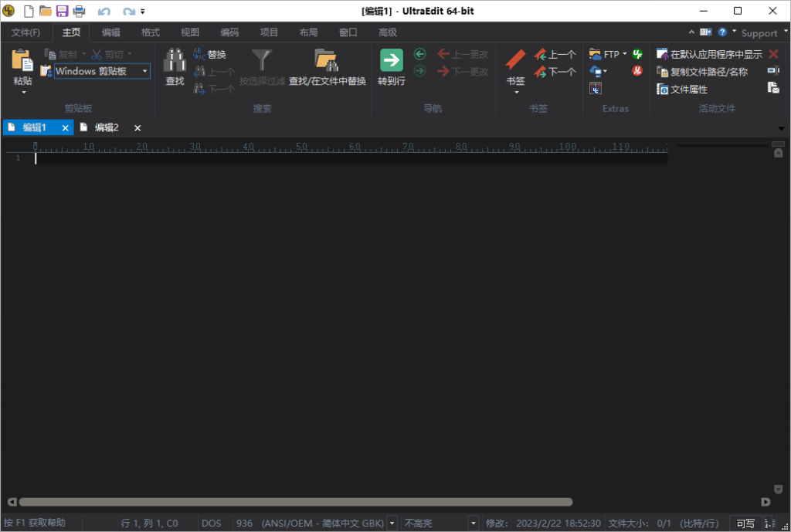The width and height of the screenshot is (791, 532).
Task: Click the horizontal scrollbar thumb
Action: 296,502
